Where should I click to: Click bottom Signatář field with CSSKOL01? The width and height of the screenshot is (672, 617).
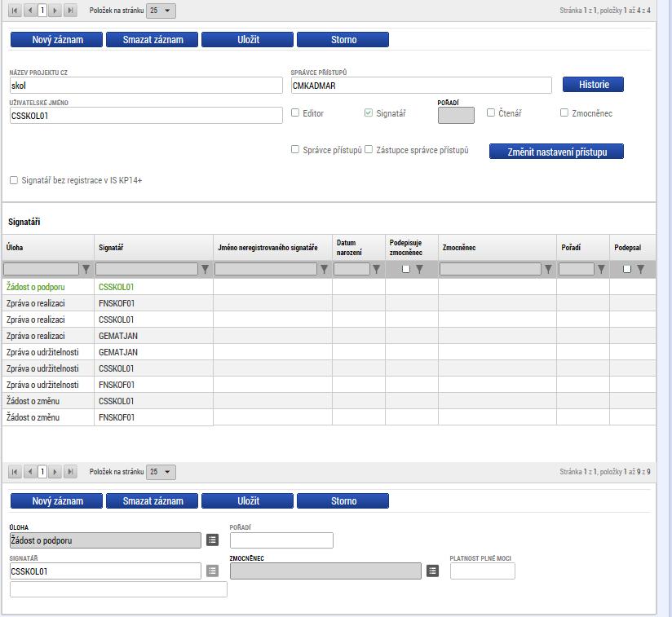click(x=105, y=571)
